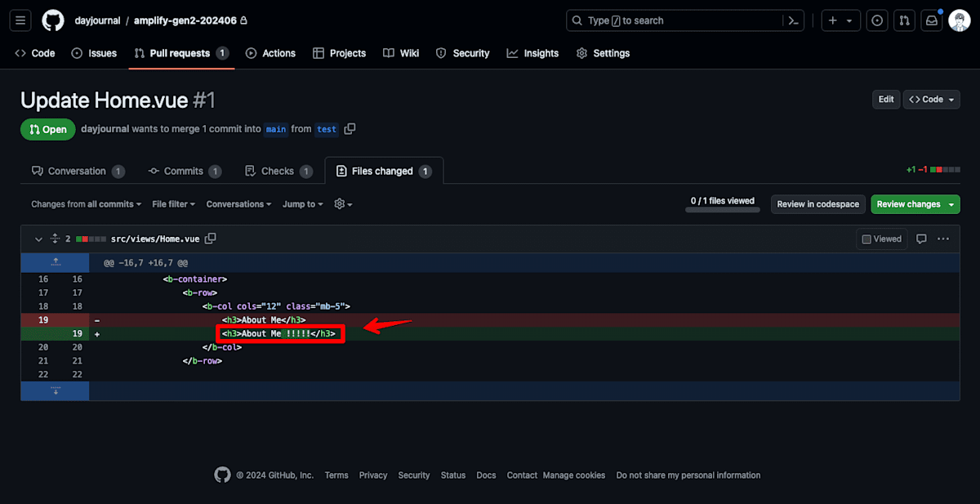Image resolution: width=980 pixels, height=504 pixels.
Task: Open the user avatar menu
Action: tap(959, 20)
